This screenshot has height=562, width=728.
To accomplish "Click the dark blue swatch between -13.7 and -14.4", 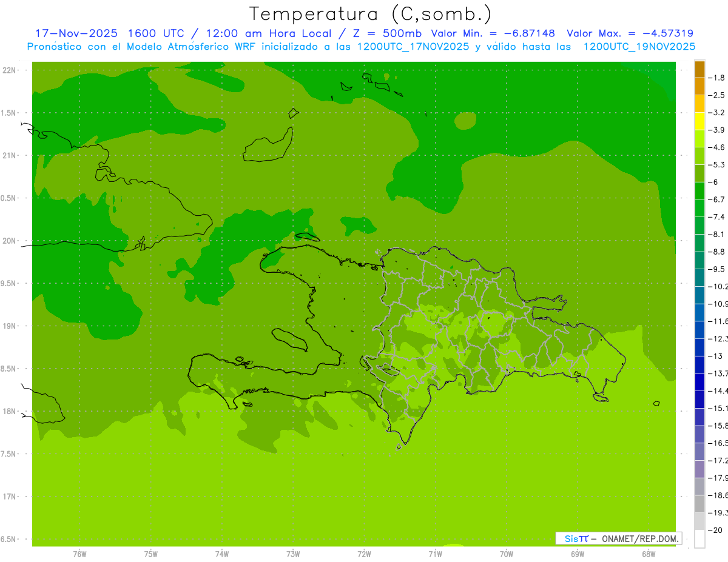I will pos(699,382).
